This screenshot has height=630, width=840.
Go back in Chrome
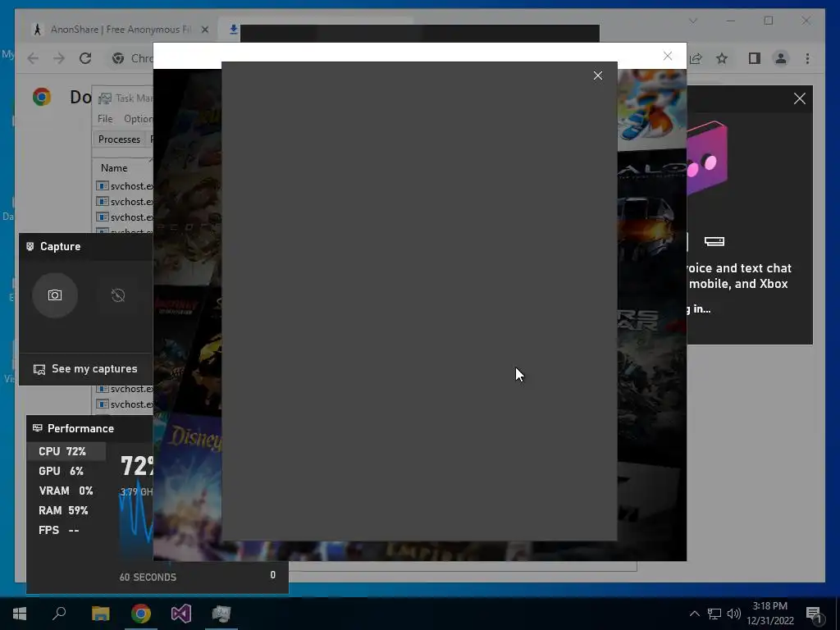[33, 58]
